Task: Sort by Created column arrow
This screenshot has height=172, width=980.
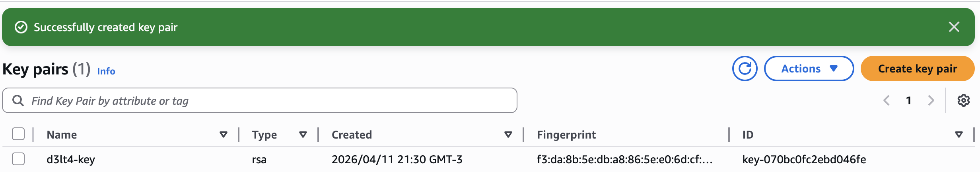Action: [x=508, y=135]
